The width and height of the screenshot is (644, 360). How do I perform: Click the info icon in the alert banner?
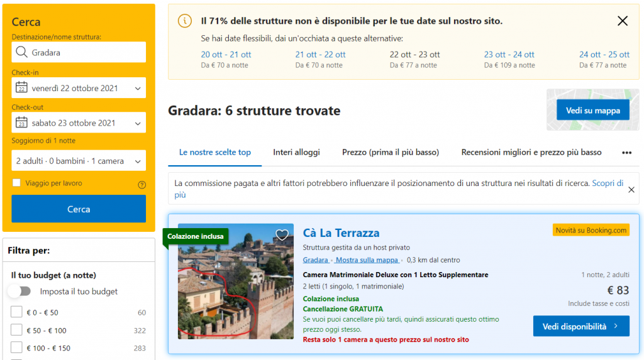tap(185, 21)
